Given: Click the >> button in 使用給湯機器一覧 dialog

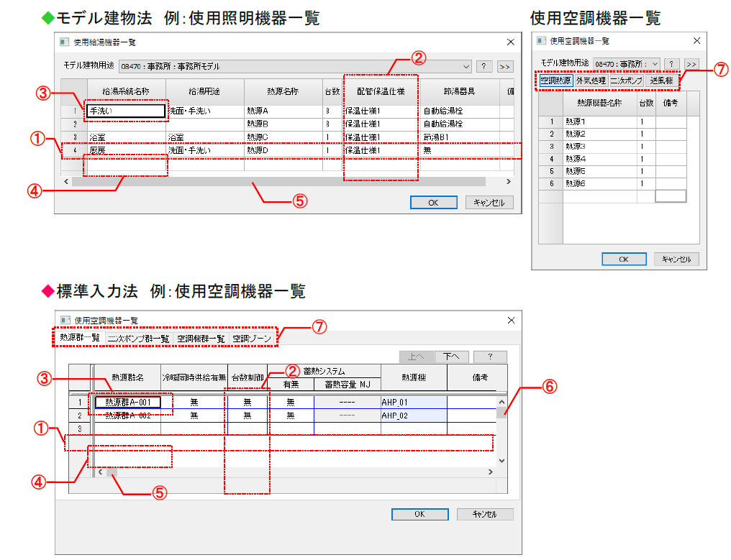Looking at the screenshot, I should point(504,67).
